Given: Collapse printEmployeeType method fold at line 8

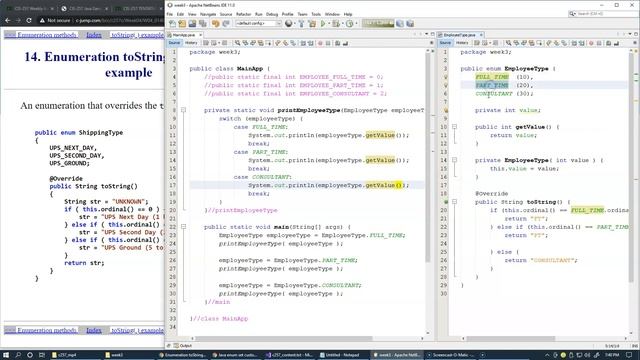Looking at the screenshot, I should [183, 110].
